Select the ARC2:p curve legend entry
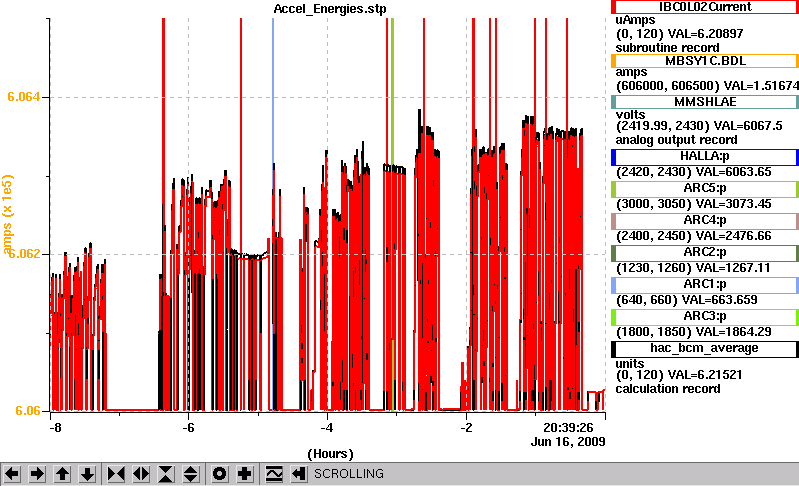The height and width of the screenshot is (486, 799). (x=705, y=253)
